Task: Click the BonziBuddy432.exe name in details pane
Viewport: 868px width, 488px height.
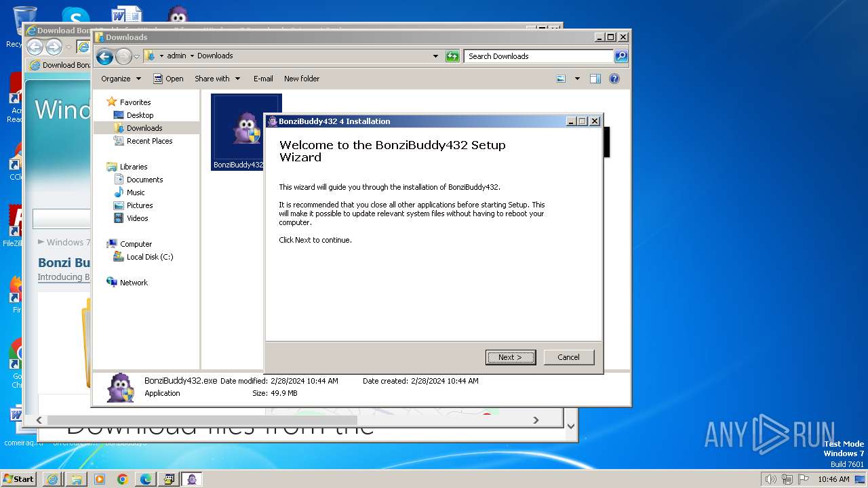Action: [180, 381]
